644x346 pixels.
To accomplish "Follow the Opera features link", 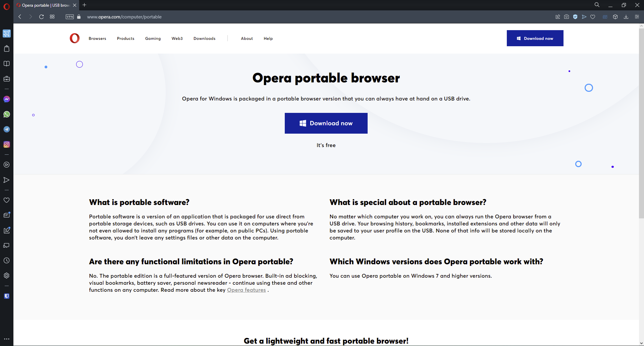I will [247, 290].
